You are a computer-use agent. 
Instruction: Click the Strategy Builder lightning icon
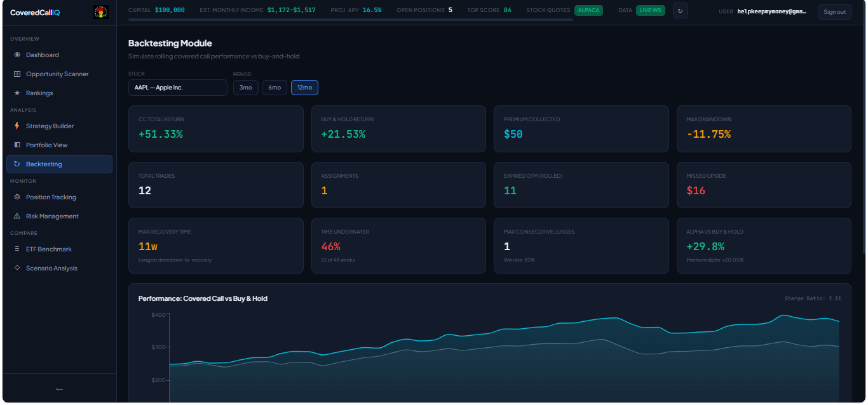click(17, 126)
